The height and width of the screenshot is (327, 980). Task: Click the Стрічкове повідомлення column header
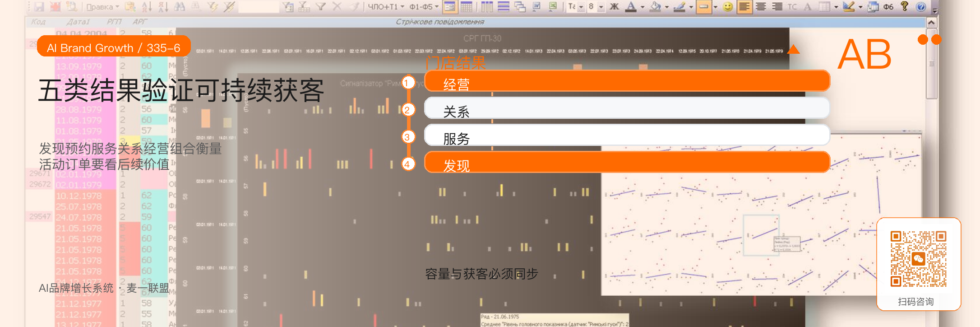[x=440, y=22]
